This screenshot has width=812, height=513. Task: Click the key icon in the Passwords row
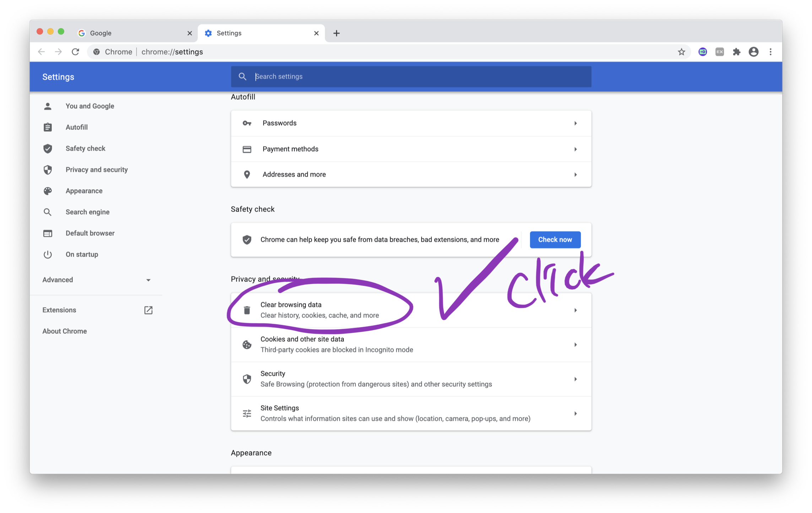(x=247, y=123)
